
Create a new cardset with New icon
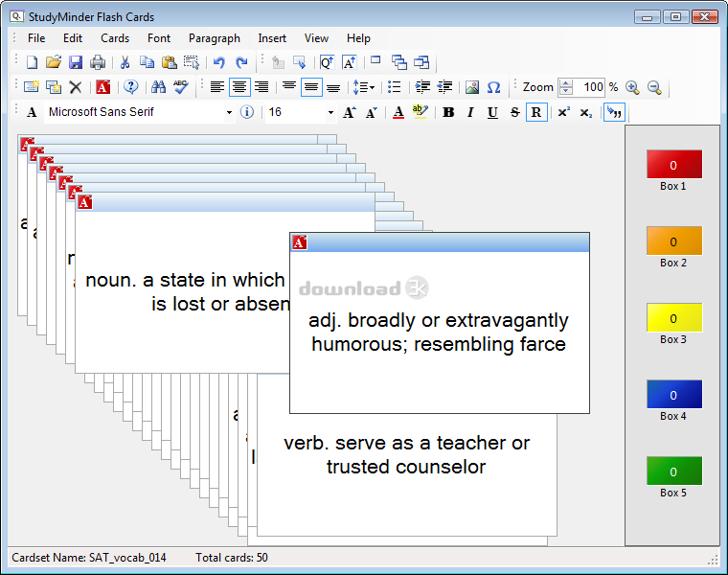pos(32,62)
